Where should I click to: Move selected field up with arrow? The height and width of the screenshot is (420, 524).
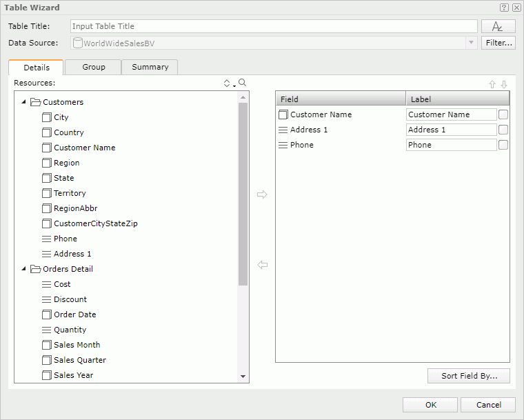point(492,84)
